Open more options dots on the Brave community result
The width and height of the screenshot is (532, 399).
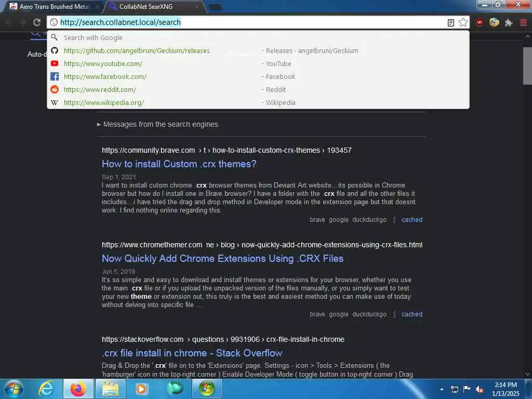(394, 220)
